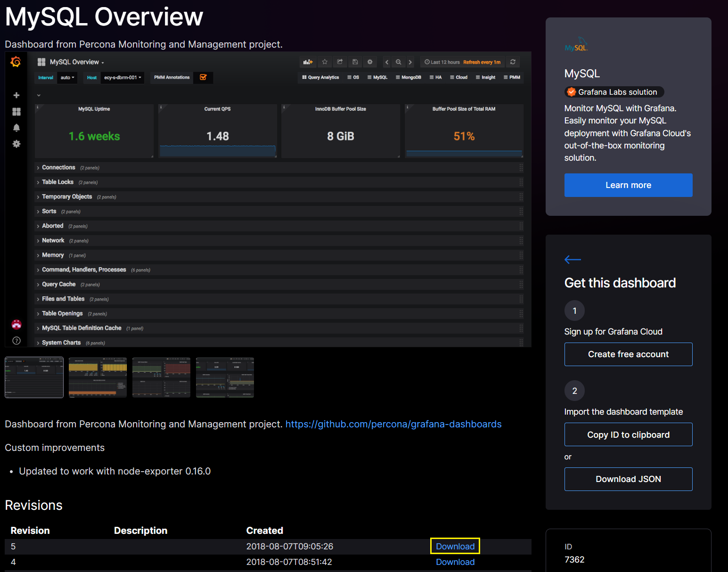Click the Save dashboard disk icon
This screenshot has width=728, height=572.
pos(355,62)
